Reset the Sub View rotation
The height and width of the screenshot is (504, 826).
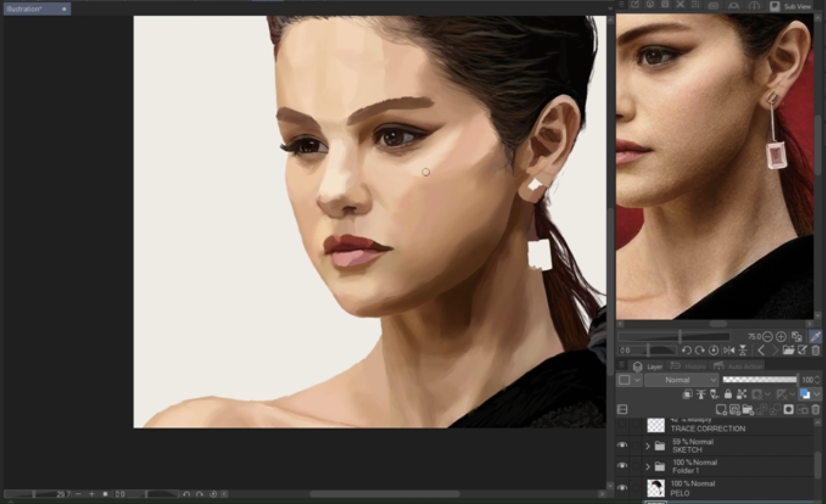pos(713,351)
